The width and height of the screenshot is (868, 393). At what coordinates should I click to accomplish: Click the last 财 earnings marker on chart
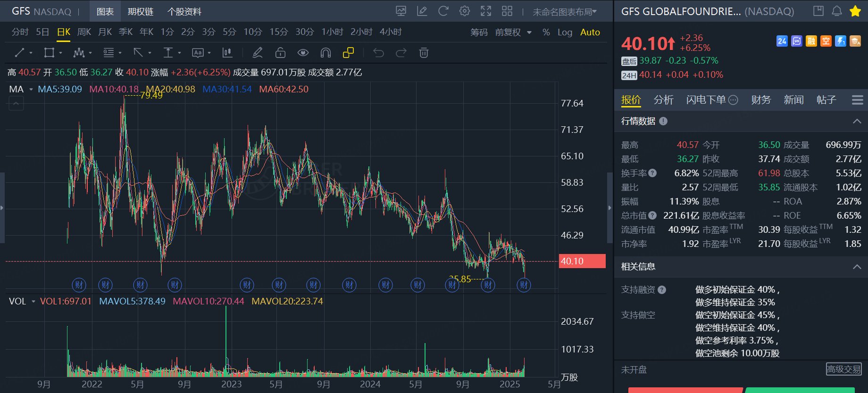(x=524, y=285)
